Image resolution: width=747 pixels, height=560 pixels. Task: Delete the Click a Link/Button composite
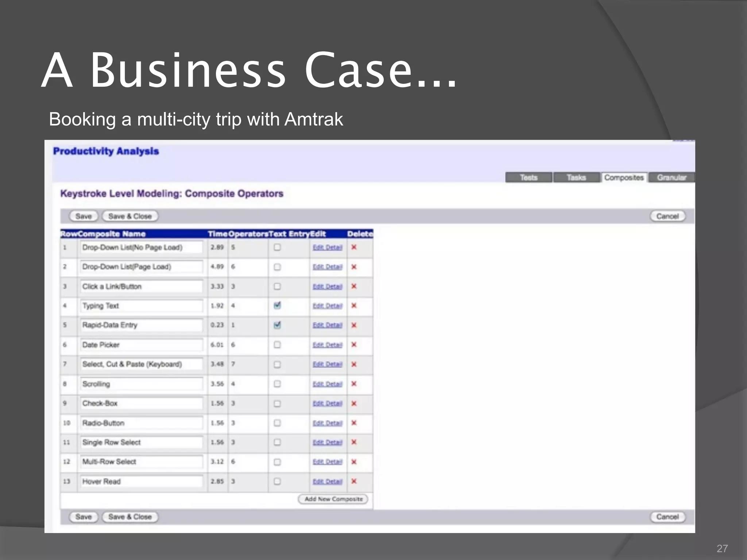coord(353,286)
